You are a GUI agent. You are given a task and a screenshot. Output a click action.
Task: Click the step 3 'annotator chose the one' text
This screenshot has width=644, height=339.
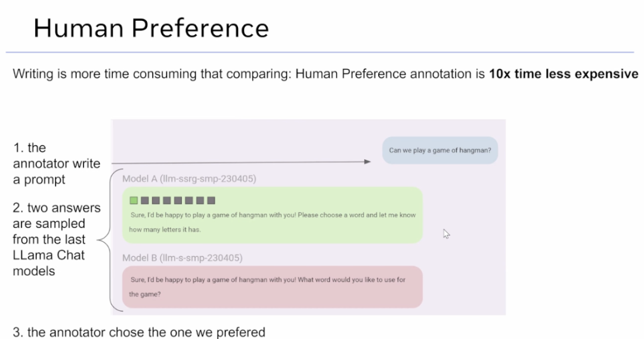pos(139,332)
